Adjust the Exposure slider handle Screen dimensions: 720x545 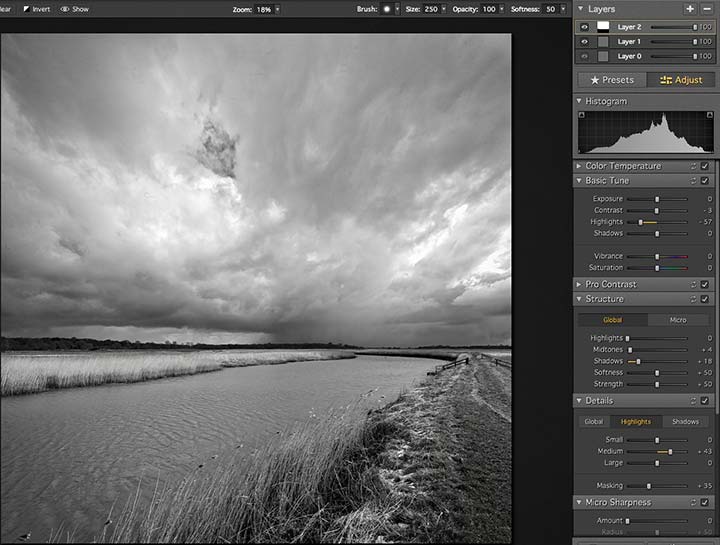click(x=657, y=199)
